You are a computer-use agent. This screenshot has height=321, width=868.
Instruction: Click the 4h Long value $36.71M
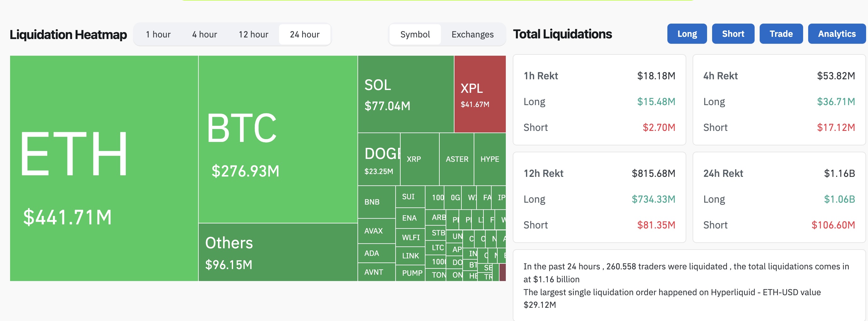(x=836, y=102)
